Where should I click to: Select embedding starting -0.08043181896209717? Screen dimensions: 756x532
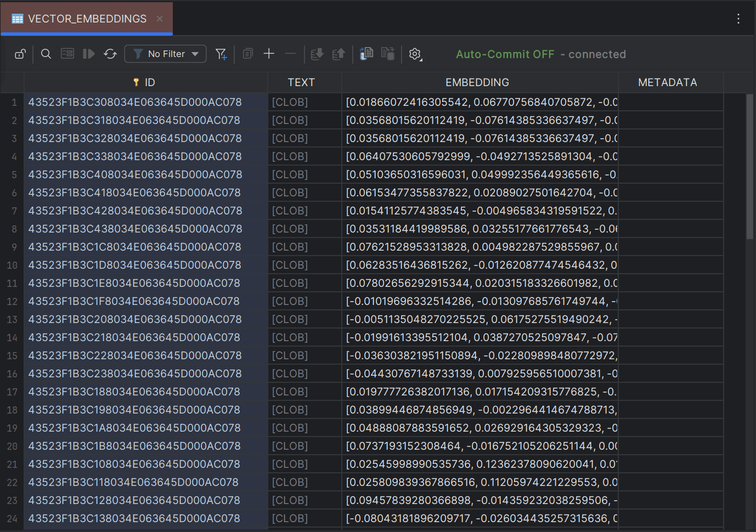(480, 518)
